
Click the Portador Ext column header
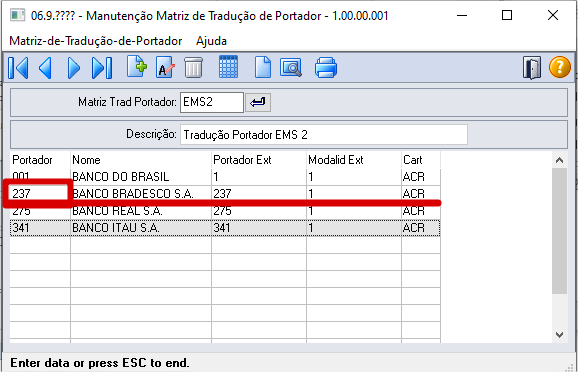(x=259, y=160)
